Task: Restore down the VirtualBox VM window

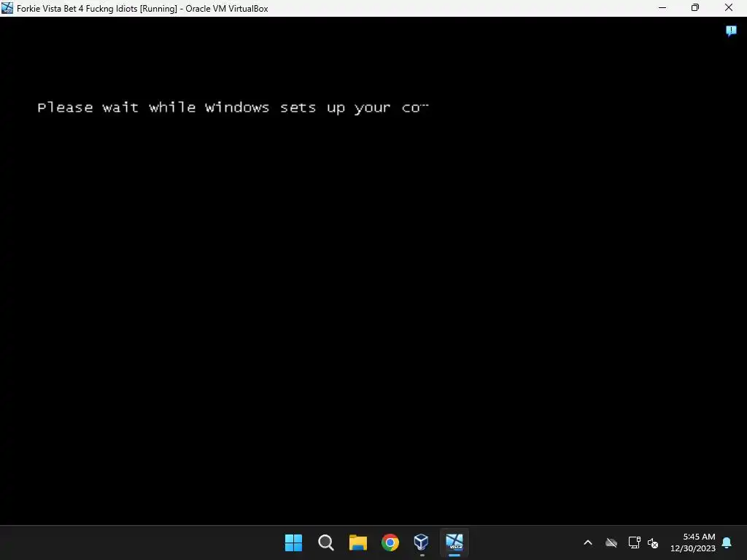Action: click(695, 8)
